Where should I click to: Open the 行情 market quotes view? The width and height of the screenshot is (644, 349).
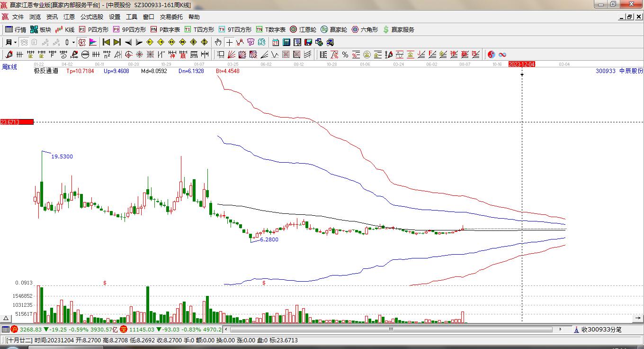[x=16, y=29]
